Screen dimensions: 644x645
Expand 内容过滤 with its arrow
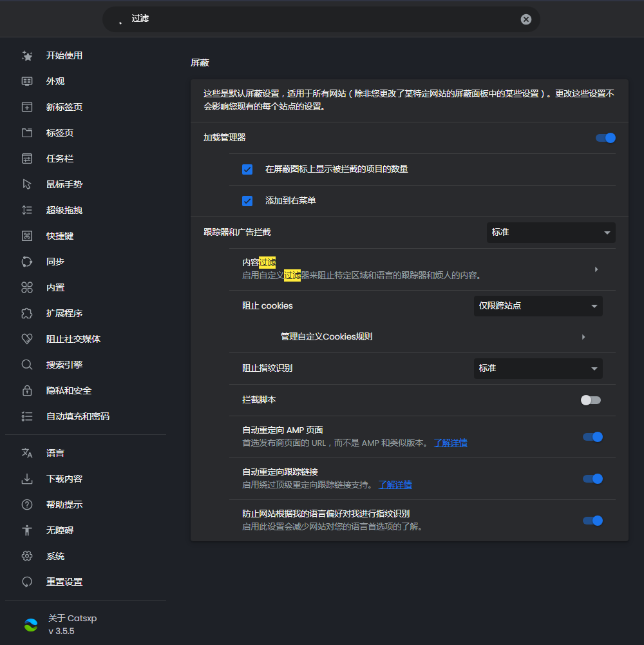596,269
